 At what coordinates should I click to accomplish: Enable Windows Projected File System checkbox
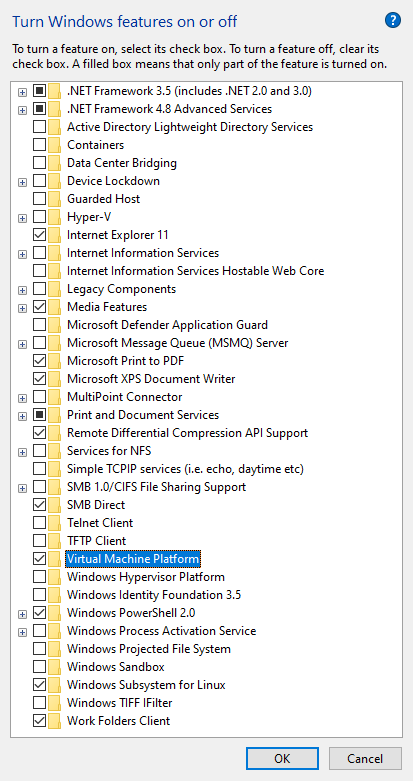[x=39, y=649]
